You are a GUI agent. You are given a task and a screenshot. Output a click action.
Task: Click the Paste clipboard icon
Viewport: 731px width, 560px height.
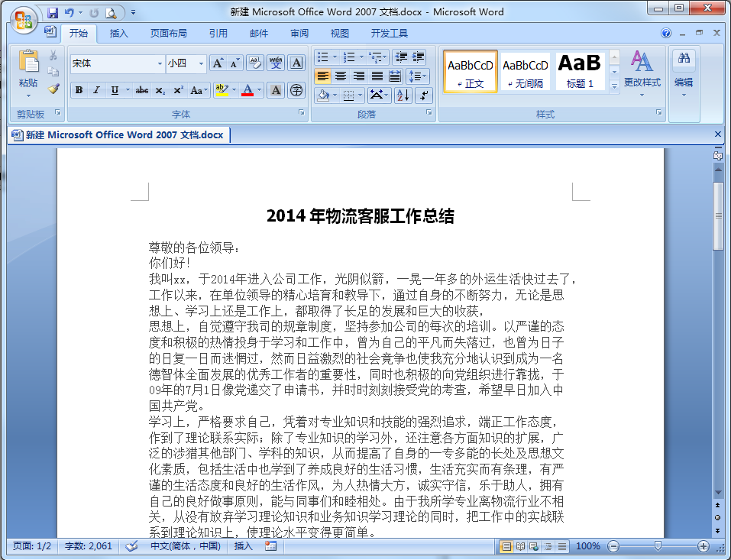[28, 62]
